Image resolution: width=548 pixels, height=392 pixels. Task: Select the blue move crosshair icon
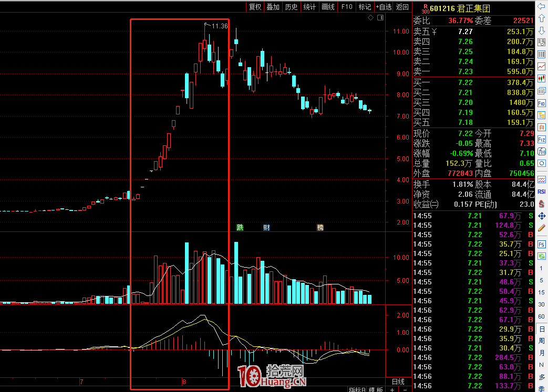[x=541, y=216]
